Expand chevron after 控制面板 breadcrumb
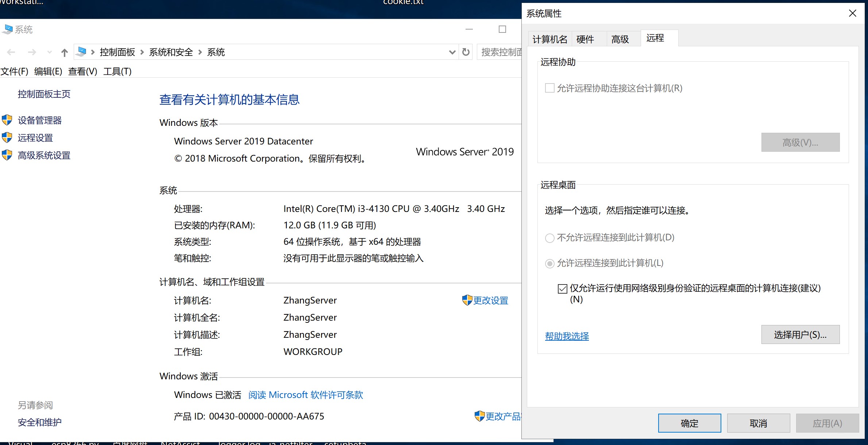 tap(142, 52)
